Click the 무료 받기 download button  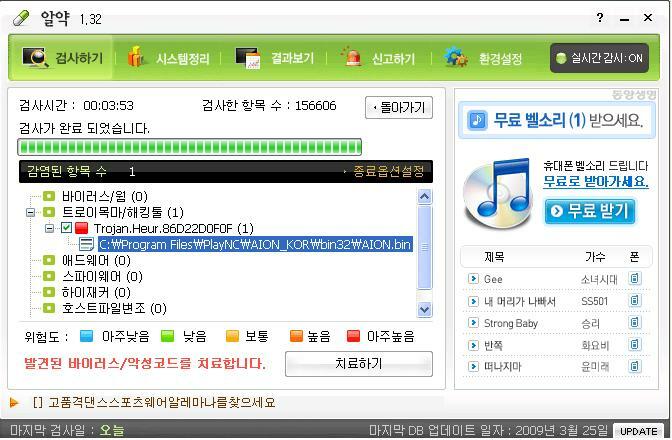pyautogui.click(x=590, y=211)
